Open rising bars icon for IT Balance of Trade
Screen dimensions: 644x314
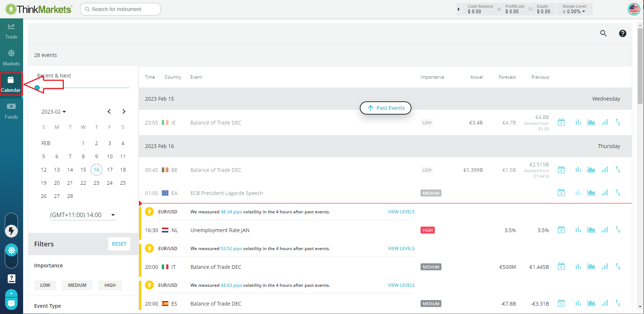tap(605, 267)
